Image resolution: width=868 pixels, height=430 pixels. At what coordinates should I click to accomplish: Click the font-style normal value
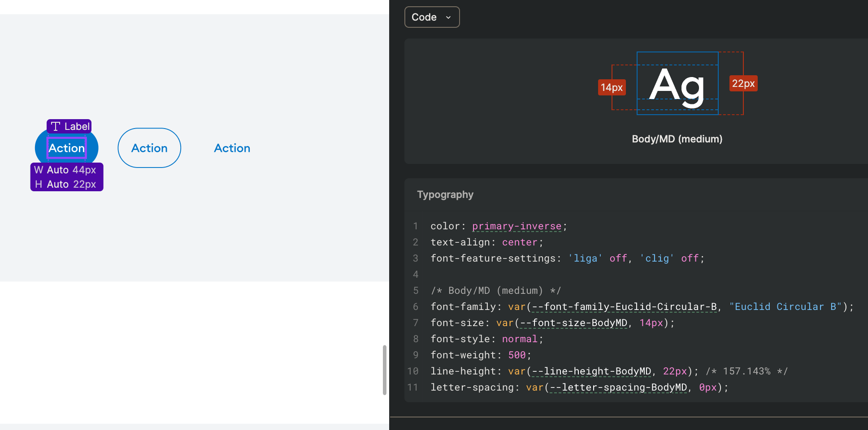[x=520, y=339]
